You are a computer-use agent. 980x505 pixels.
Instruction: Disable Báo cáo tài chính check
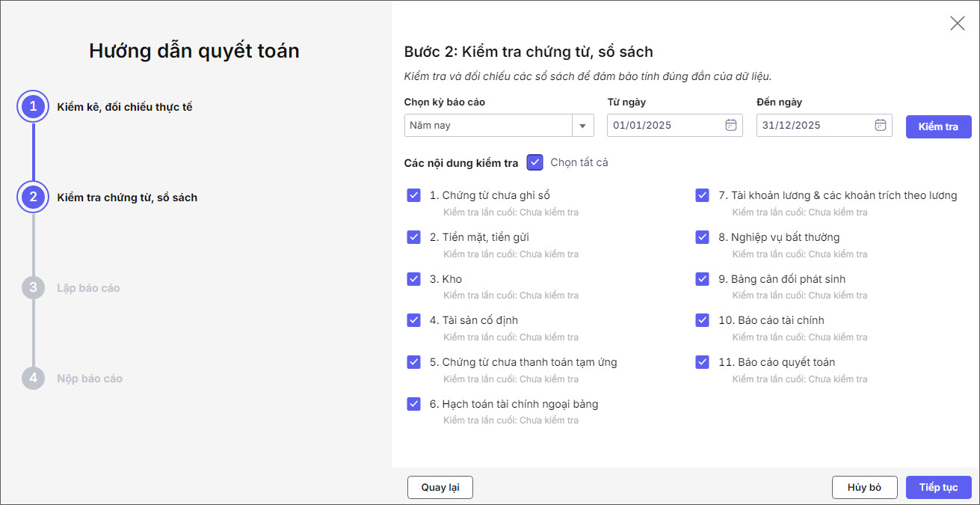pyautogui.click(x=703, y=320)
